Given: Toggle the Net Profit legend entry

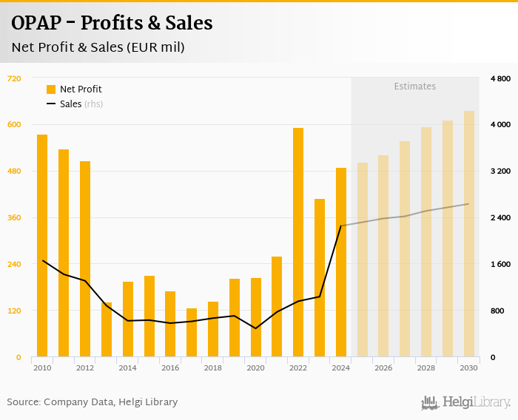Looking at the screenshot, I should (x=80, y=89).
